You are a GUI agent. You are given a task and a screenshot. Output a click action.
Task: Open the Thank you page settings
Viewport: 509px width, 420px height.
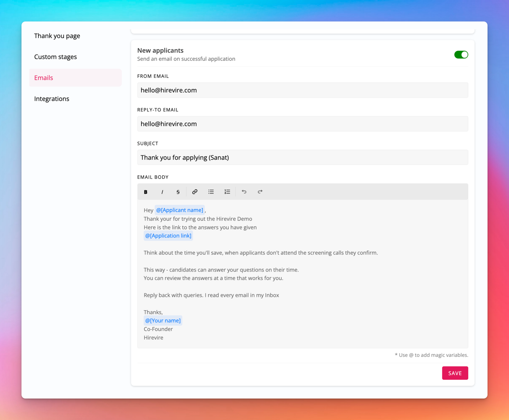(57, 36)
